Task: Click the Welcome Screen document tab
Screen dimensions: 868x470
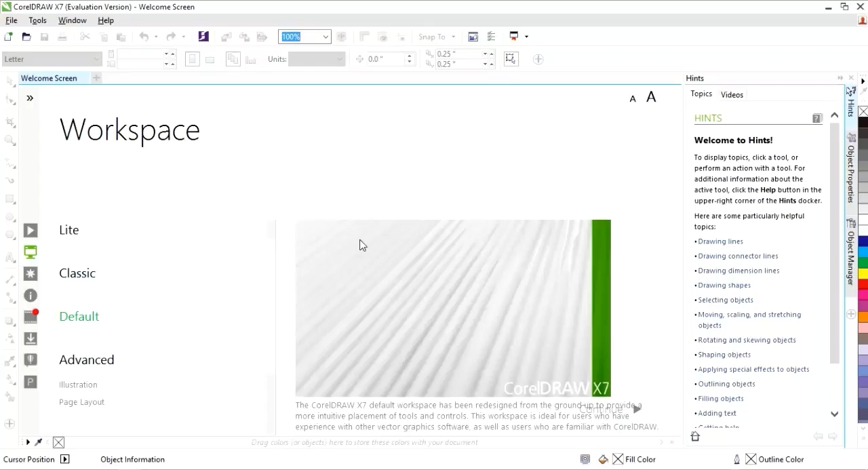Action: [x=49, y=78]
